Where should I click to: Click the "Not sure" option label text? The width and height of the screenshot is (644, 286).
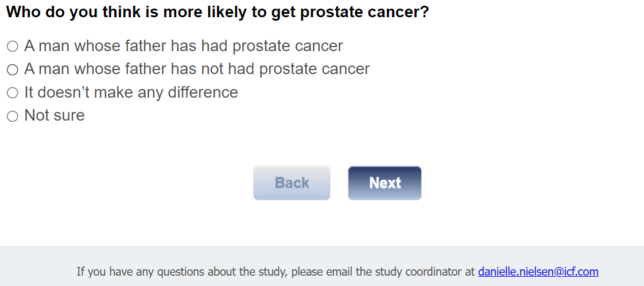tap(55, 115)
